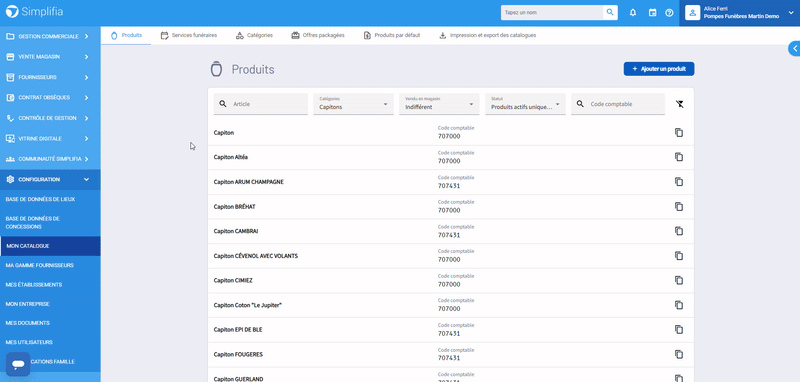Switch to Services funéraires tab
This screenshot has width=800, height=382.
click(x=189, y=35)
